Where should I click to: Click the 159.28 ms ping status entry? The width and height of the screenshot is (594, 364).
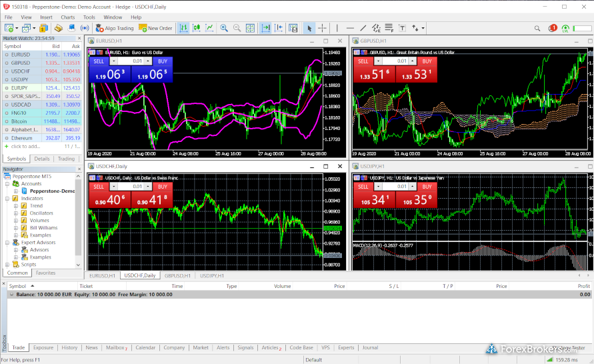tap(567, 360)
